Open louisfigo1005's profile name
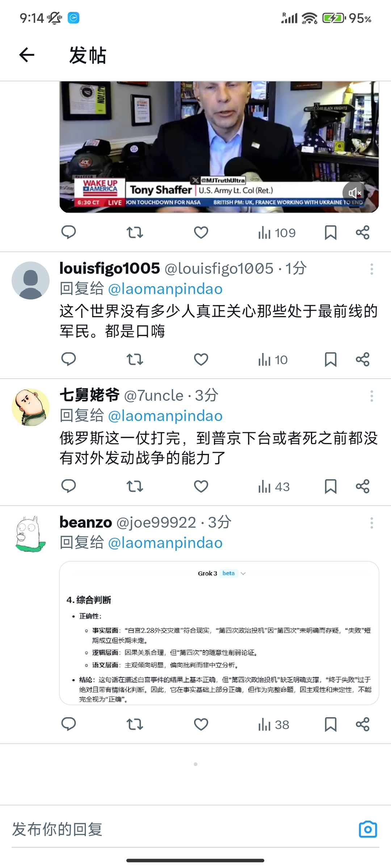 click(110, 268)
